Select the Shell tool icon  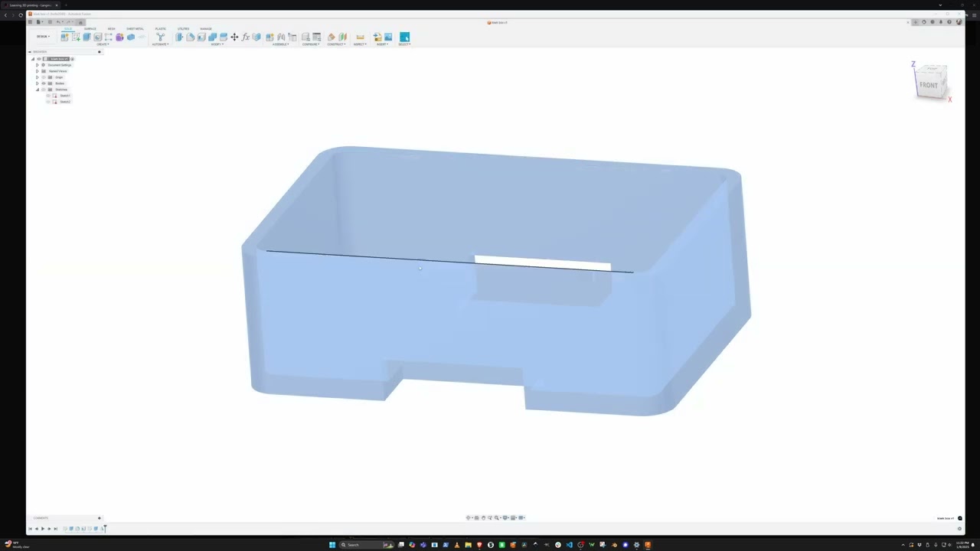201,37
